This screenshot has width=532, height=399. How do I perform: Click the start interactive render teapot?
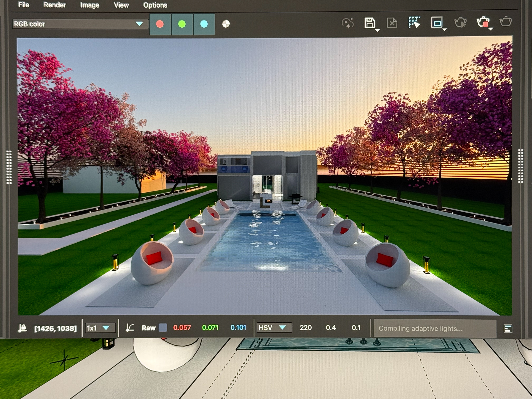pyautogui.click(x=460, y=23)
